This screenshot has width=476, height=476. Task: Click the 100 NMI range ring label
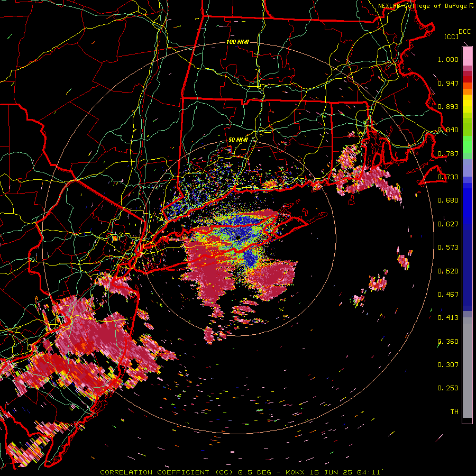(x=237, y=42)
